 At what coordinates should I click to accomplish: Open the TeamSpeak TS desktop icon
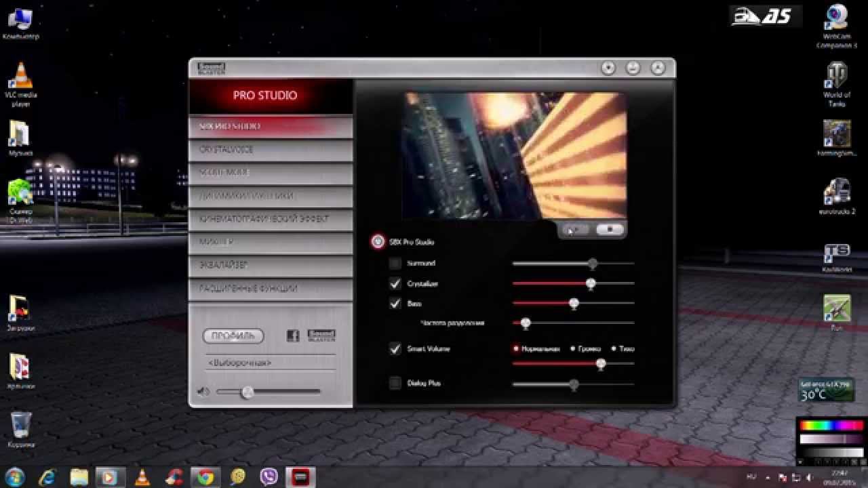pos(837,258)
